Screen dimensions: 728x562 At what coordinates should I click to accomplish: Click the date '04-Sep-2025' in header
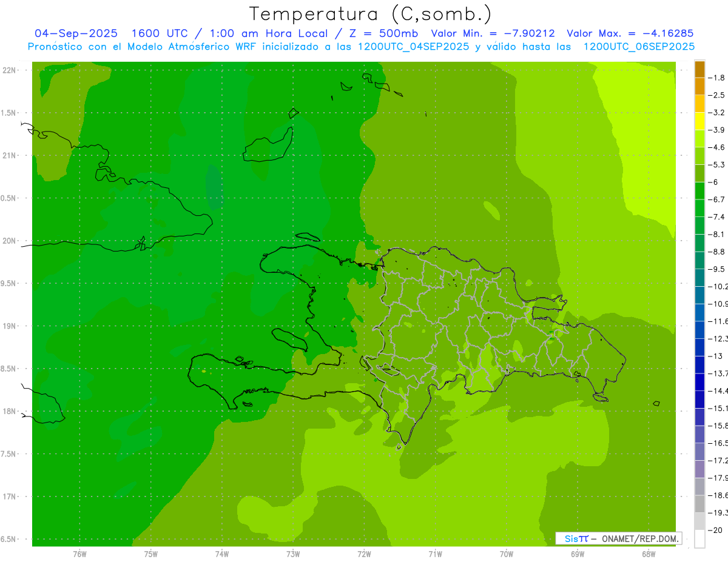[x=76, y=33]
